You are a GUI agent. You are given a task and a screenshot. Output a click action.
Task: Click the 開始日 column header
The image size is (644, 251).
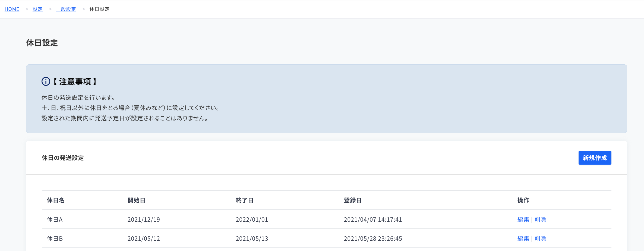(x=136, y=200)
